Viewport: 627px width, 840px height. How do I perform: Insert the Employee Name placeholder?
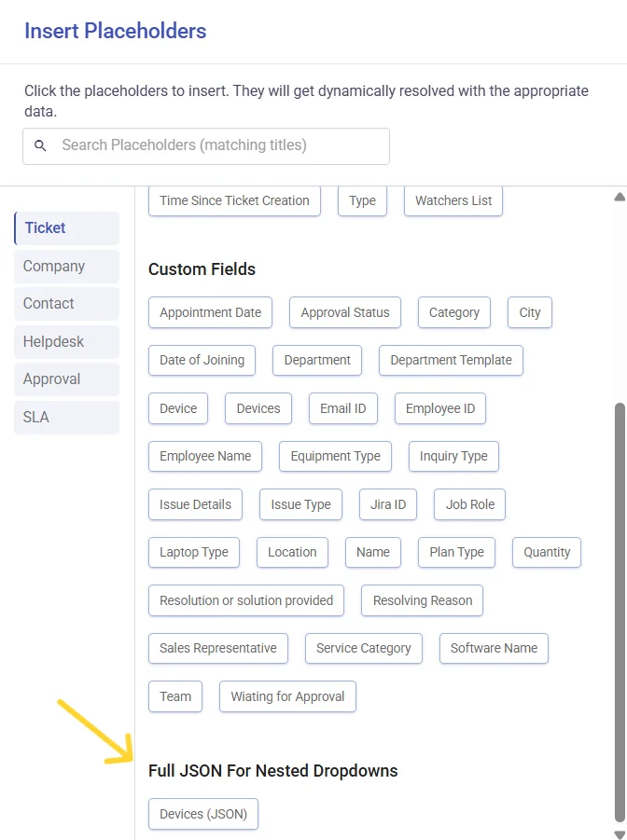click(205, 457)
